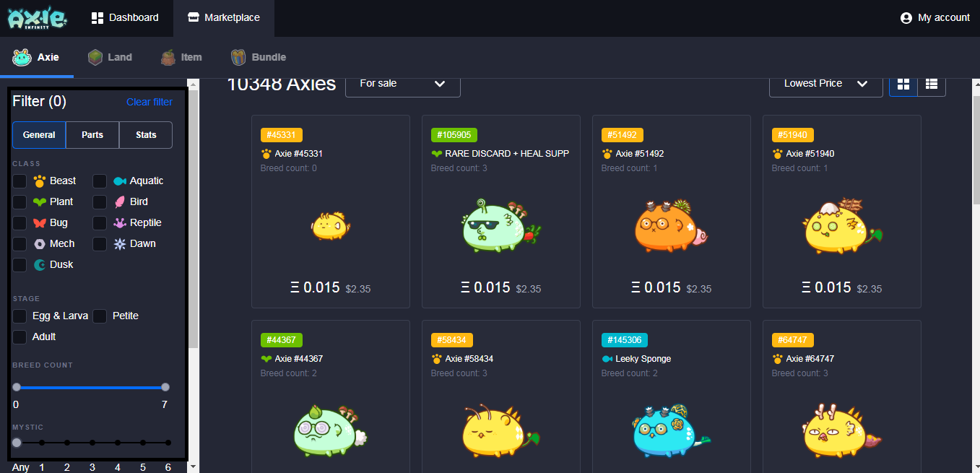Check the Adult stage checkbox
980x473 pixels.
click(19, 337)
